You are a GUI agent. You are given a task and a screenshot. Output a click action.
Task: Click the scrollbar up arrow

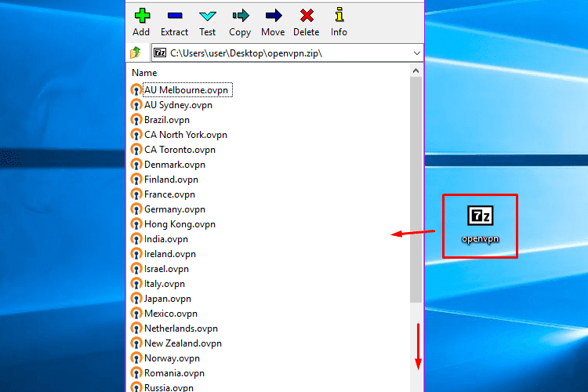pos(416,71)
